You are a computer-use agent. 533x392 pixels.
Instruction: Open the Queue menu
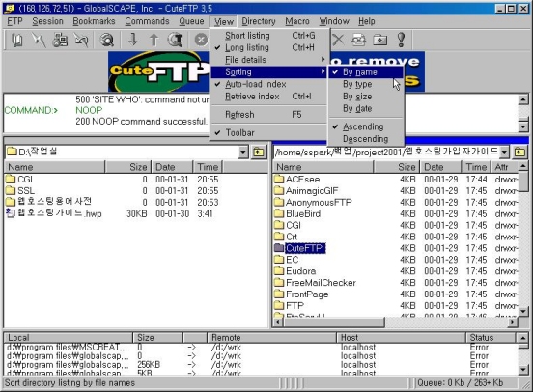point(191,21)
